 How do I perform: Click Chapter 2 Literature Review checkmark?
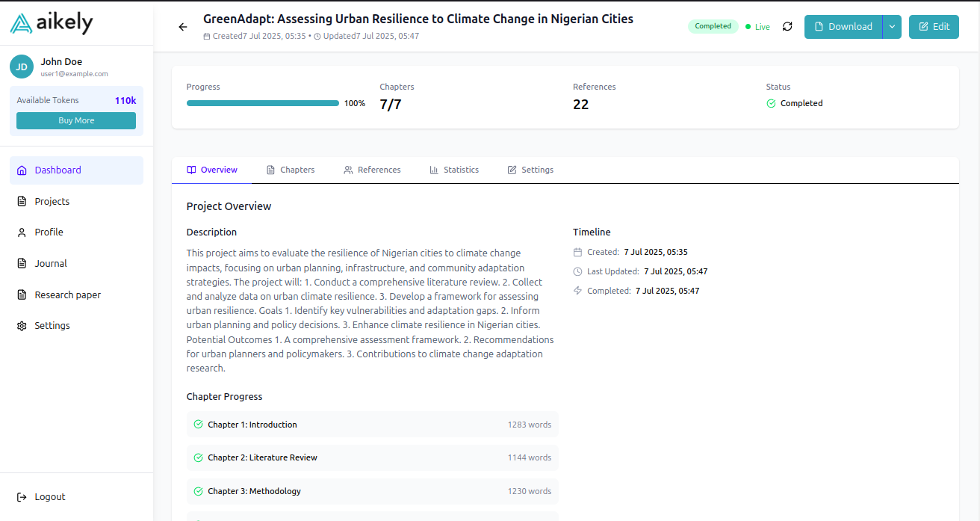[x=198, y=457]
